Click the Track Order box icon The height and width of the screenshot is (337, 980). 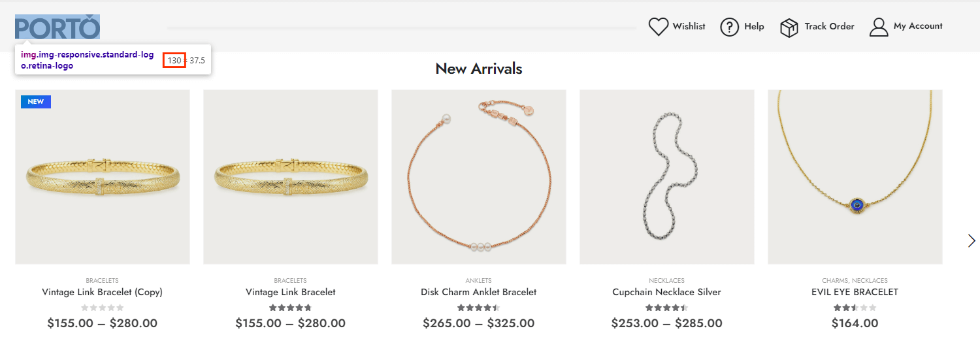click(x=789, y=27)
